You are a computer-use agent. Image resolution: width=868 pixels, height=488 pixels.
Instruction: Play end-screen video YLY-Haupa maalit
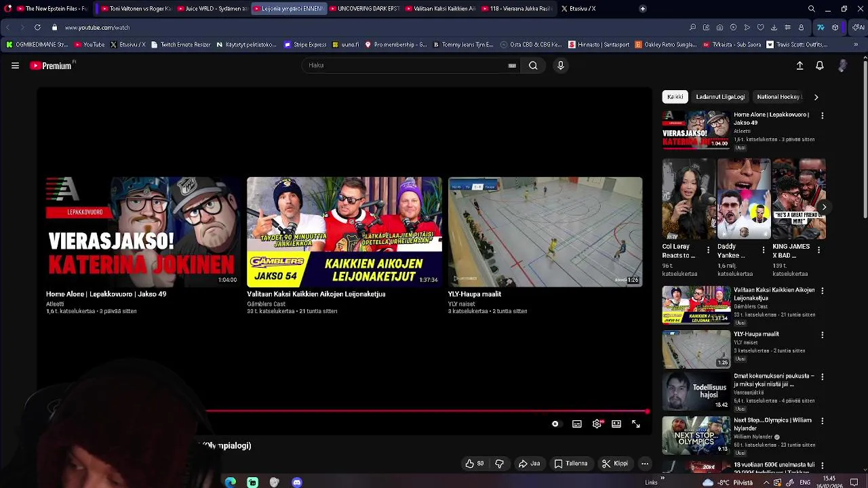tap(545, 232)
